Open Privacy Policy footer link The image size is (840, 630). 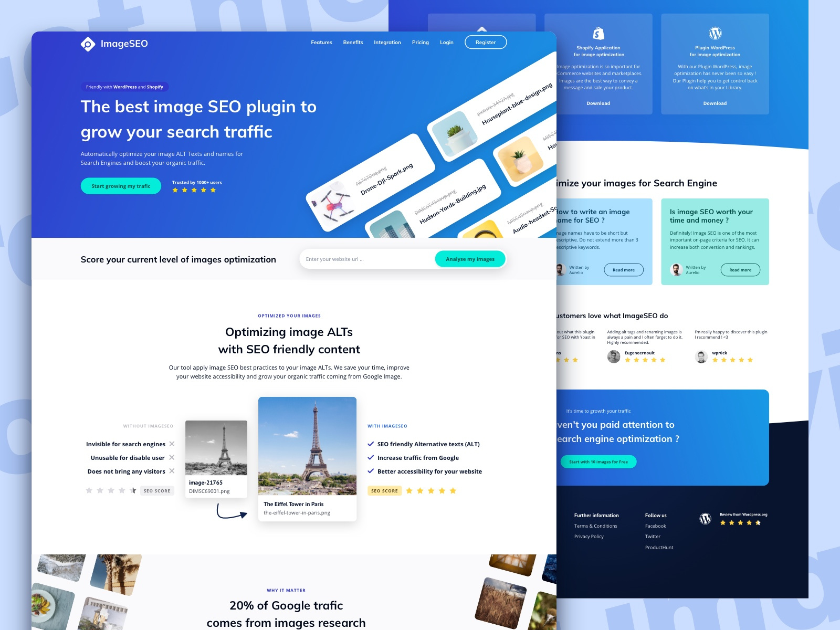click(589, 537)
